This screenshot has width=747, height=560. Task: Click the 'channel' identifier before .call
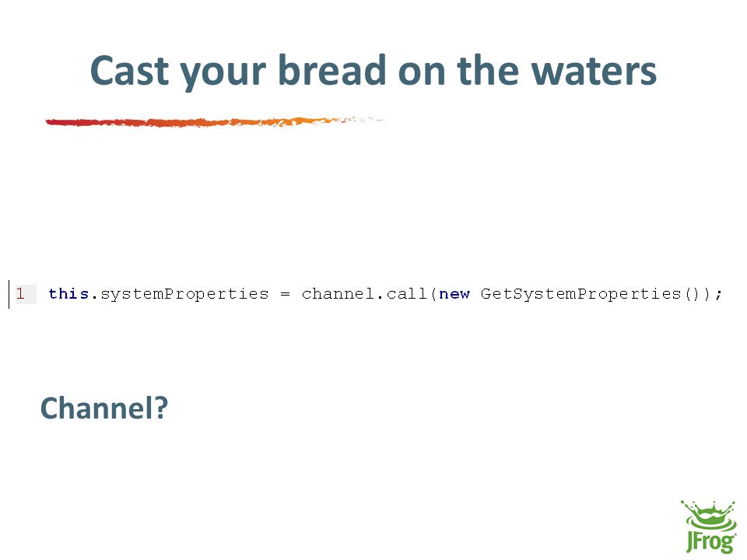tap(338, 294)
